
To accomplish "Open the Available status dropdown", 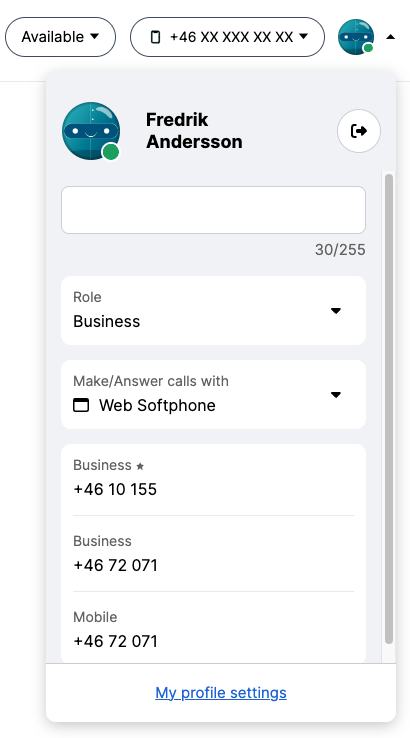I will (x=60, y=37).
